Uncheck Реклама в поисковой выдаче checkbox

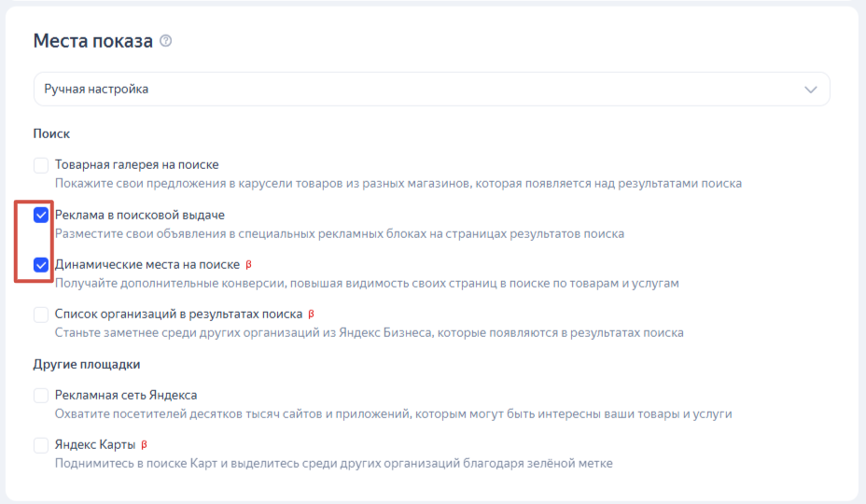pos(41,215)
